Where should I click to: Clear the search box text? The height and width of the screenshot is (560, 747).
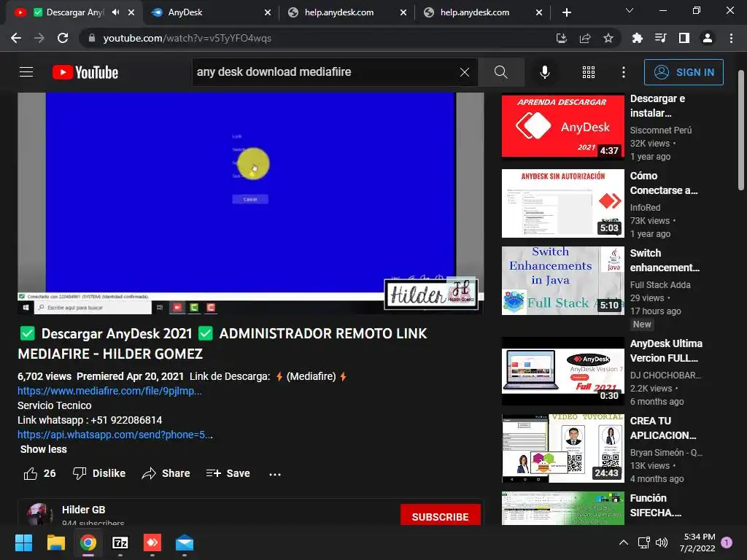(x=465, y=72)
